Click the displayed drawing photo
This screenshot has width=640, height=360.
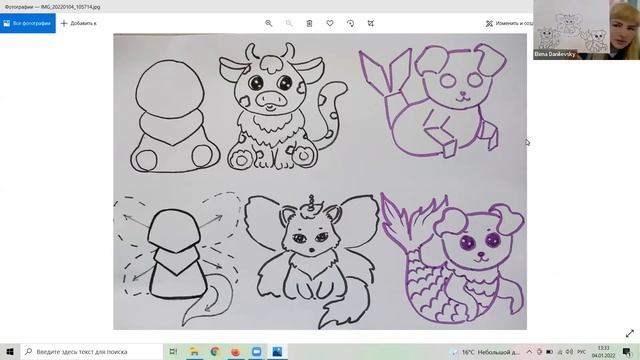point(320,182)
